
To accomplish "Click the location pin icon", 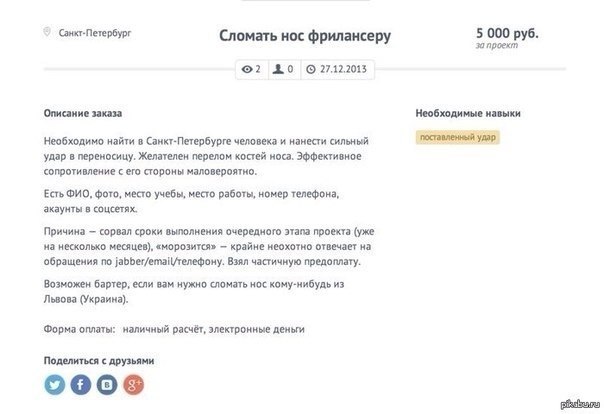I will click(x=47, y=33).
